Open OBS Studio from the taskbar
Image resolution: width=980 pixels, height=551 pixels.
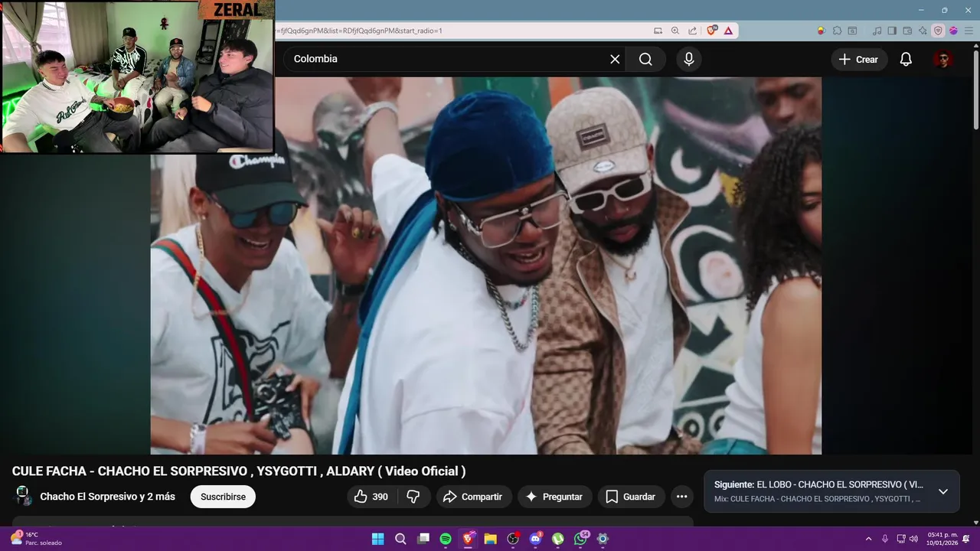[513, 539]
